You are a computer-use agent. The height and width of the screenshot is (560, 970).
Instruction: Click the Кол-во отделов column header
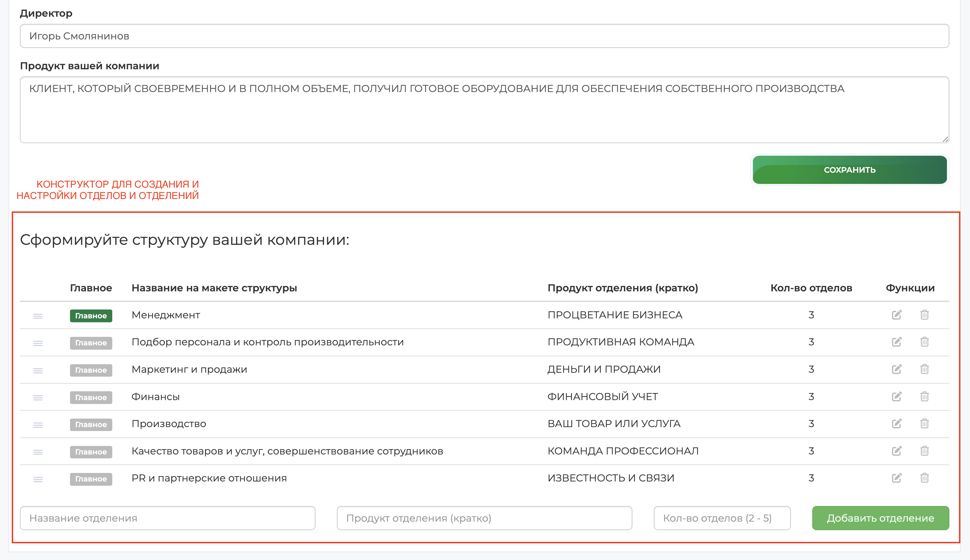[x=811, y=288]
